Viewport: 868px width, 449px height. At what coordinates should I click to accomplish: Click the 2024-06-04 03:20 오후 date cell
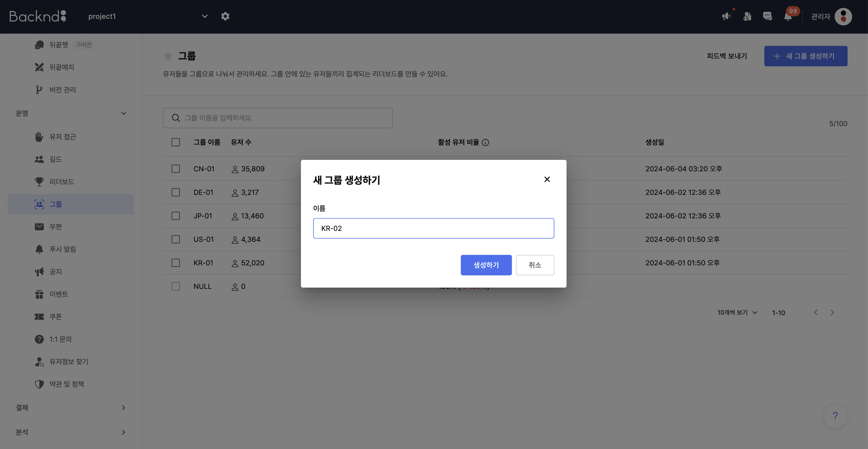pos(683,169)
